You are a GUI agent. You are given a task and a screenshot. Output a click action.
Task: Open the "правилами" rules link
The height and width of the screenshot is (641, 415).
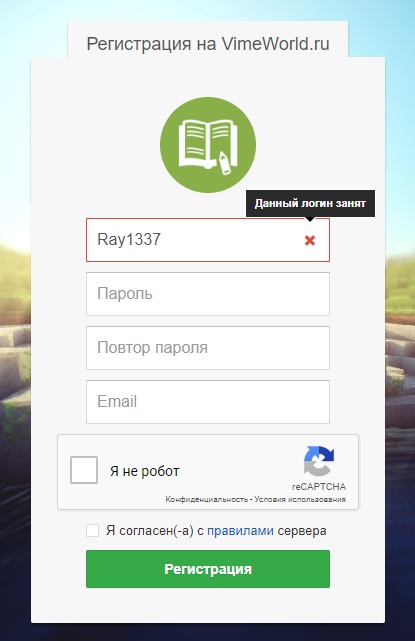(240, 531)
